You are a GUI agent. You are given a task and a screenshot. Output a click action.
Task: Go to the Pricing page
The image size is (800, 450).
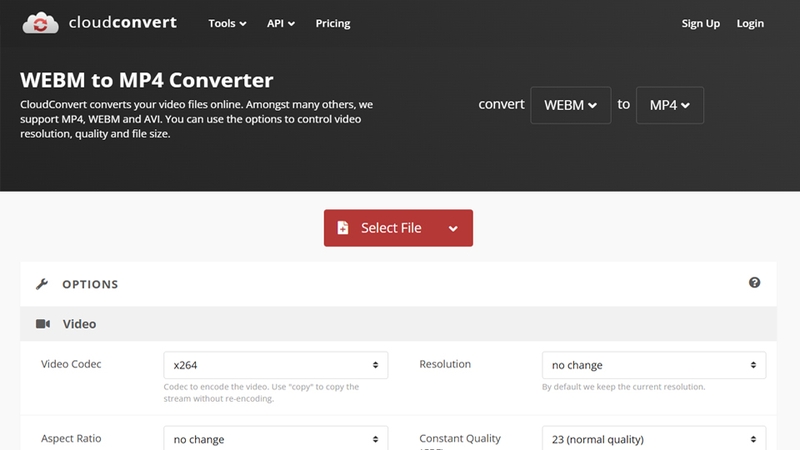(333, 23)
